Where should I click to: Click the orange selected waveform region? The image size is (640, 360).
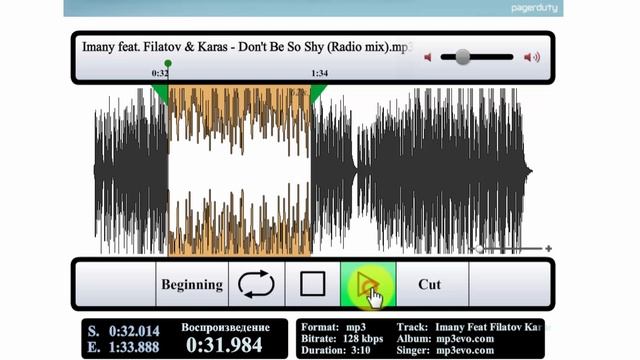239,171
